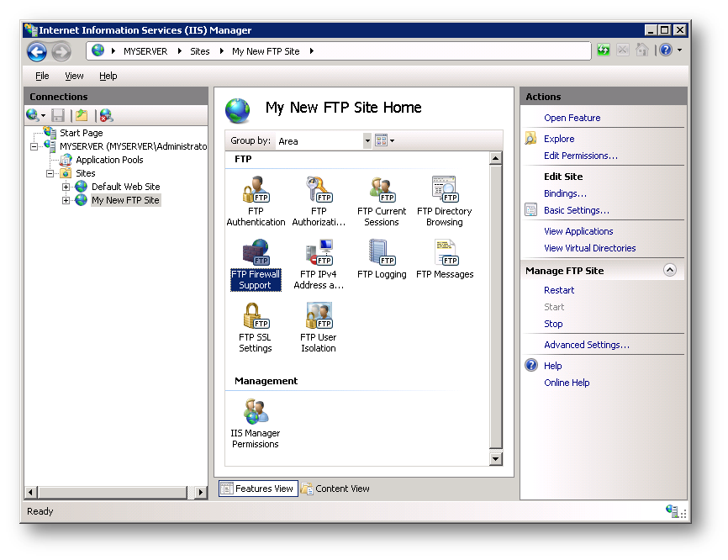Click the Forward navigation arrow
Image resolution: width=728 pixels, height=560 pixels.
[x=61, y=51]
